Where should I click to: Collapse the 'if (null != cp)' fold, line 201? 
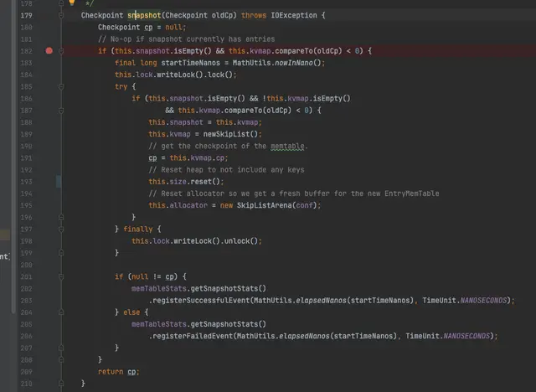61,276
